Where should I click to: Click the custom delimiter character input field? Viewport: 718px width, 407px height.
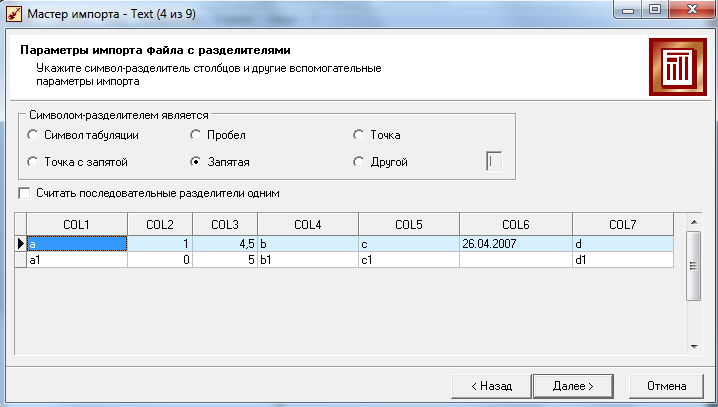tap(494, 162)
